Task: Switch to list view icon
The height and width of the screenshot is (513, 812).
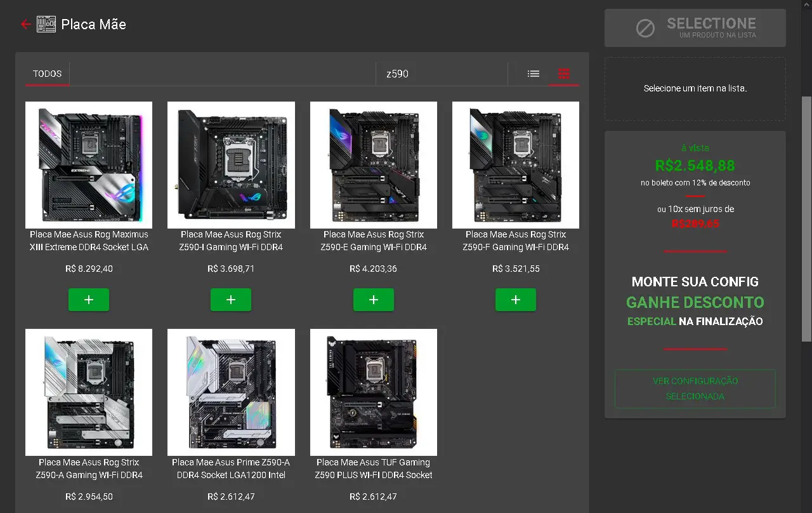Action: tap(534, 74)
